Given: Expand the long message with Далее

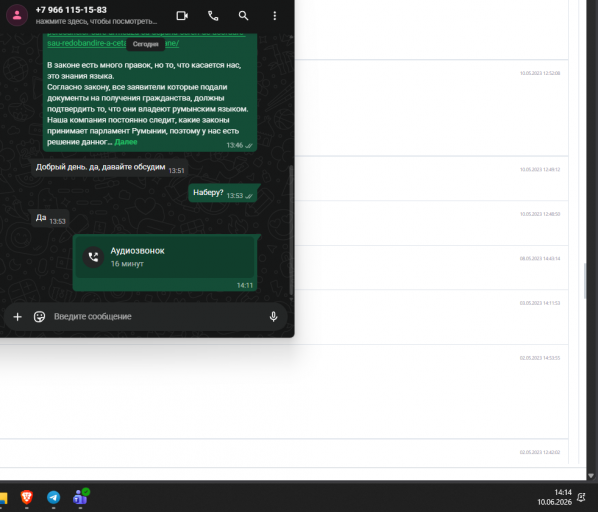Looking at the screenshot, I should pyautogui.click(x=126, y=142).
